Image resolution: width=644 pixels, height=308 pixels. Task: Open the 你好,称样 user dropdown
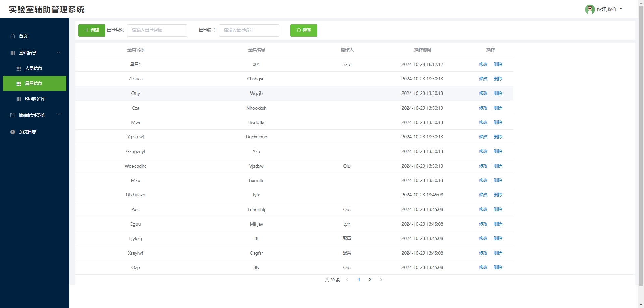(x=609, y=9)
